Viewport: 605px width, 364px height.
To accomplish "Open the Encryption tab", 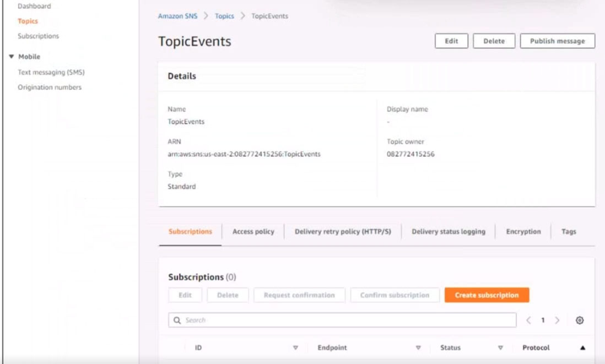I will [523, 231].
